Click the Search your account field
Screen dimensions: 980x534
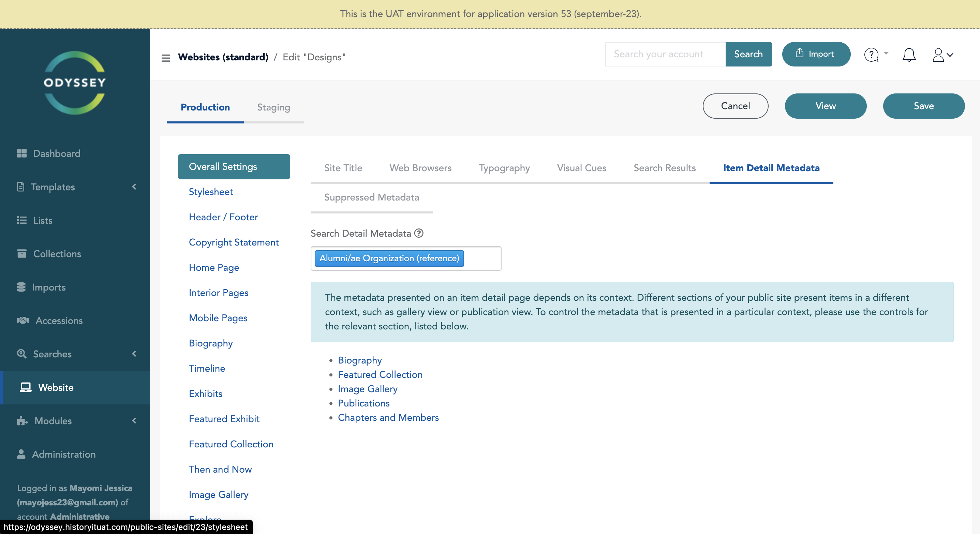(x=665, y=54)
